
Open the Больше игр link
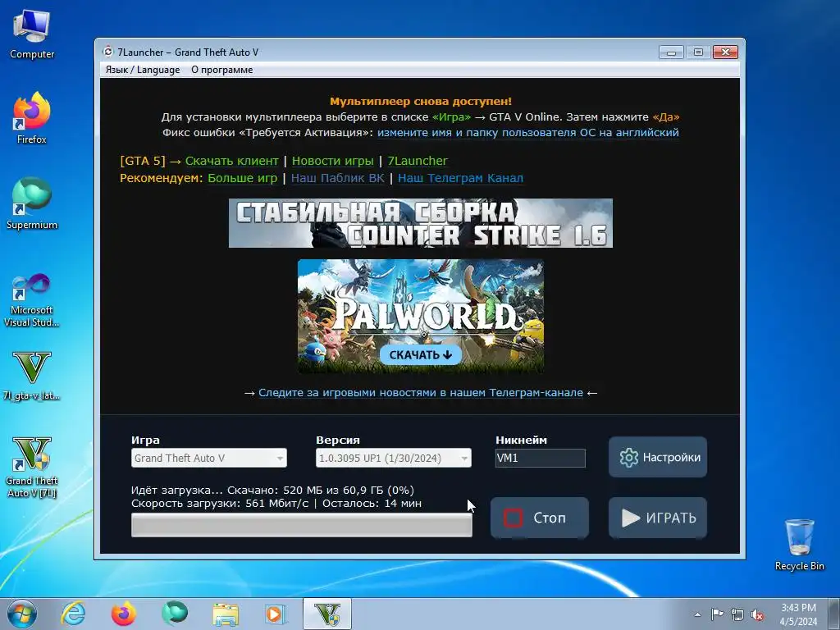pyautogui.click(x=242, y=178)
